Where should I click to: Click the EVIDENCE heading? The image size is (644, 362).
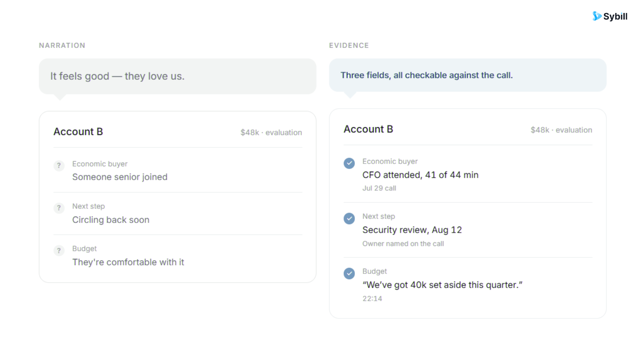tap(349, 46)
